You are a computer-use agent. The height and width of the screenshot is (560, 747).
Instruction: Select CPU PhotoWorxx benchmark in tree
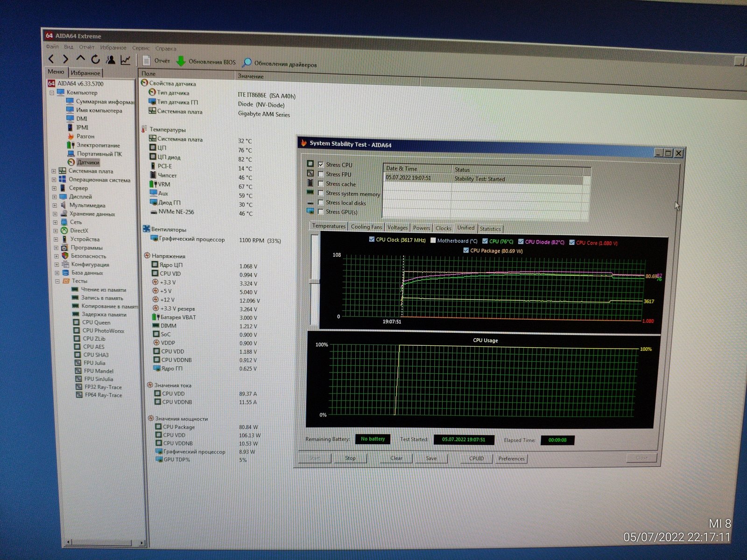click(x=99, y=331)
